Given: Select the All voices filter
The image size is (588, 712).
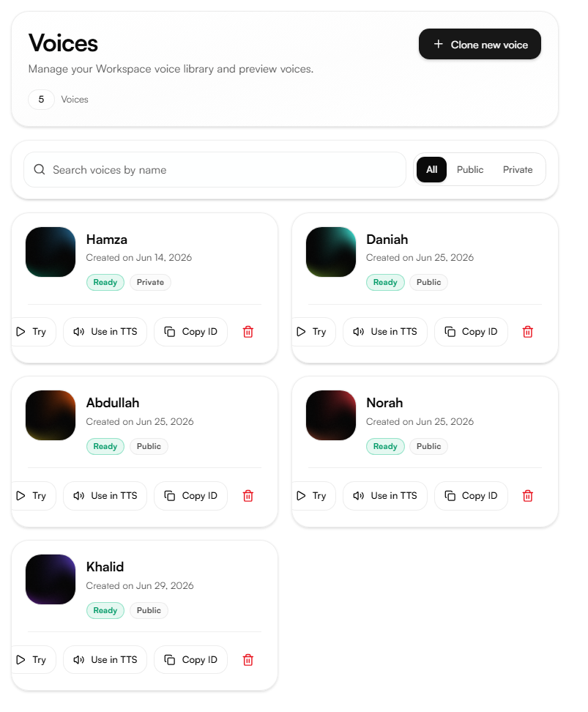Looking at the screenshot, I should 432,169.
